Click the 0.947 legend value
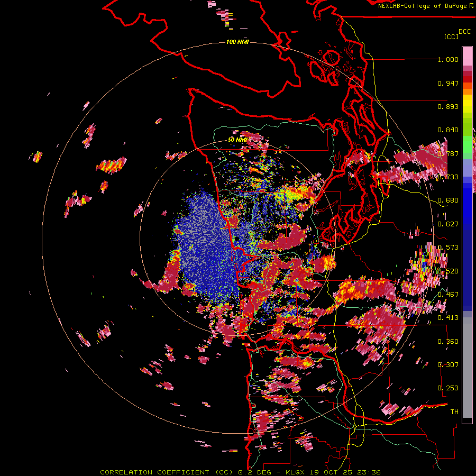476x476 pixels. (x=448, y=83)
